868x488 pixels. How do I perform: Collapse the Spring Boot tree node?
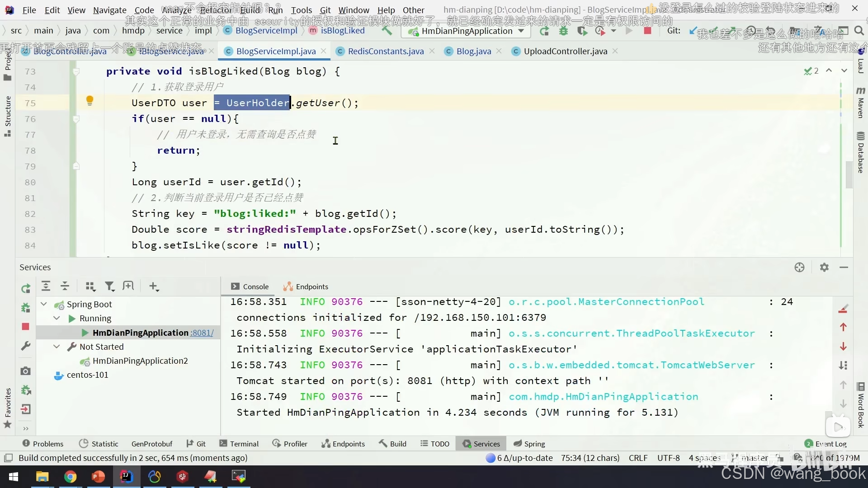tap(44, 304)
